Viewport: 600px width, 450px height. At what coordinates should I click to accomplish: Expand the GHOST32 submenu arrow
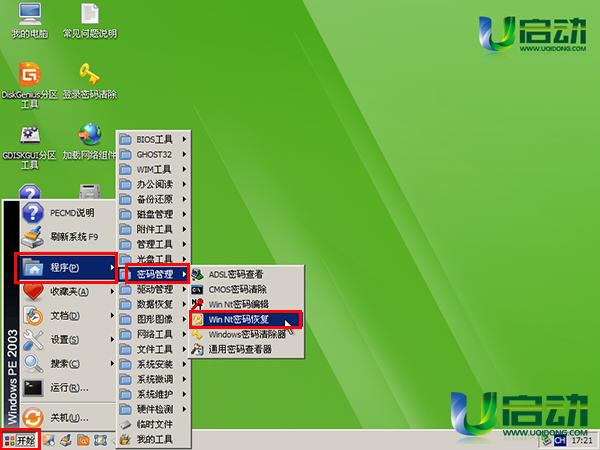pos(184,154)
